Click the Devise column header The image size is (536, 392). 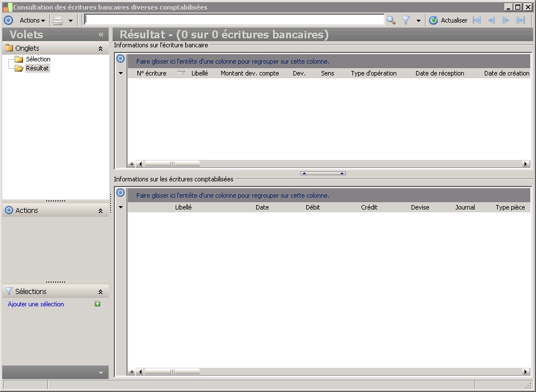(x=420, y=207)
